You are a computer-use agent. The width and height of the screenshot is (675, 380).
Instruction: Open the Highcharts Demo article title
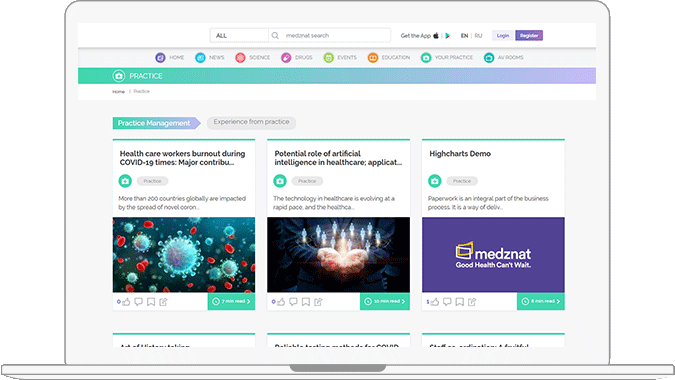pyautogui.click(x=460, y=154)
